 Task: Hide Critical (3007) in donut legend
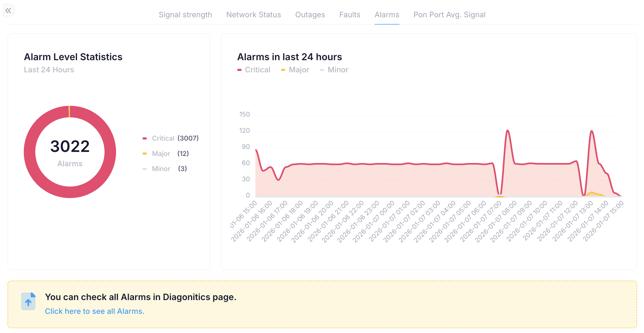tap(163, 138)
